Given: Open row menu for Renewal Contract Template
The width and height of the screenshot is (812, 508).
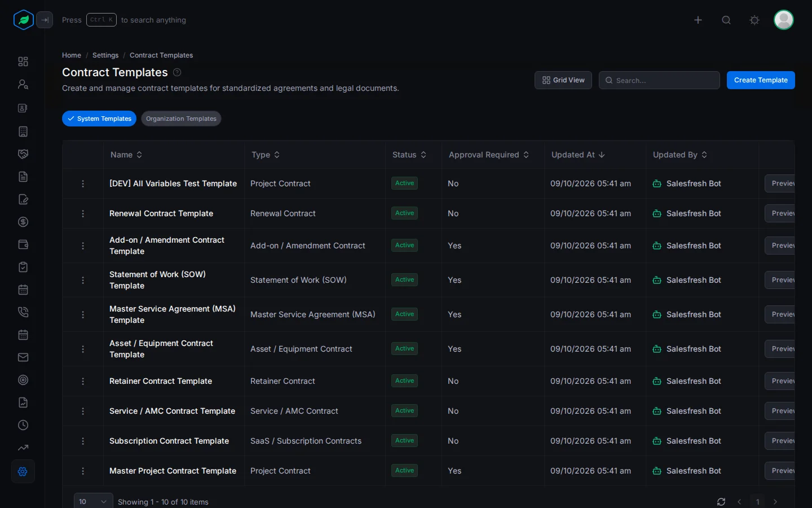Looking at the screenshot, I should pyautogui.click(x=83, y=213).
